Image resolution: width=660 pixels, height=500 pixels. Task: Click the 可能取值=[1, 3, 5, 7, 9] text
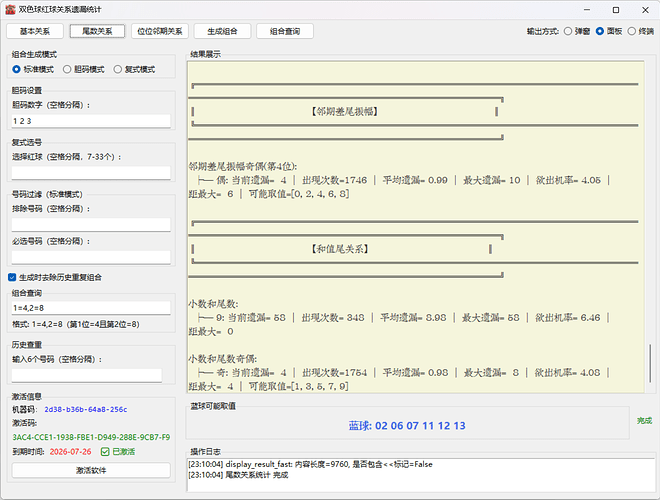(x=298, y=386)
